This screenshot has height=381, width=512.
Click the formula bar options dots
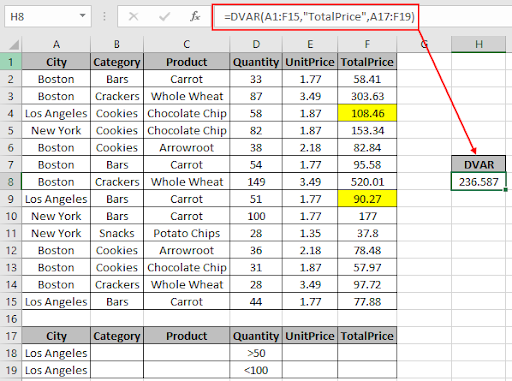104,16
